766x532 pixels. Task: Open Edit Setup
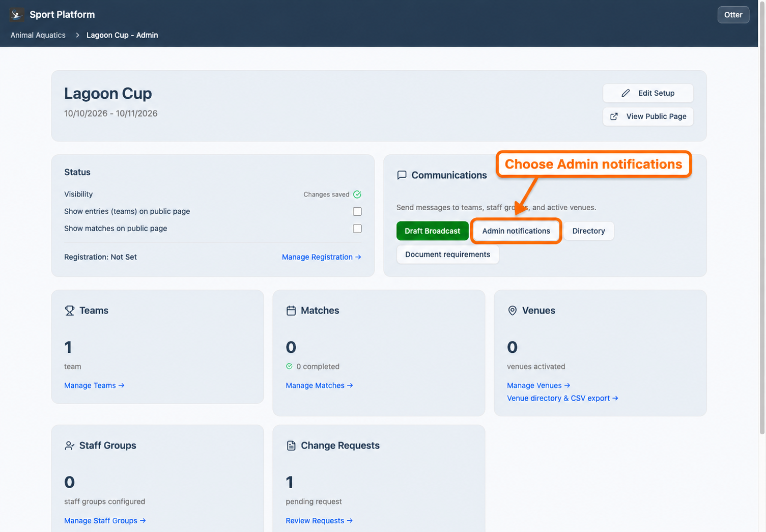coord(648,93)
